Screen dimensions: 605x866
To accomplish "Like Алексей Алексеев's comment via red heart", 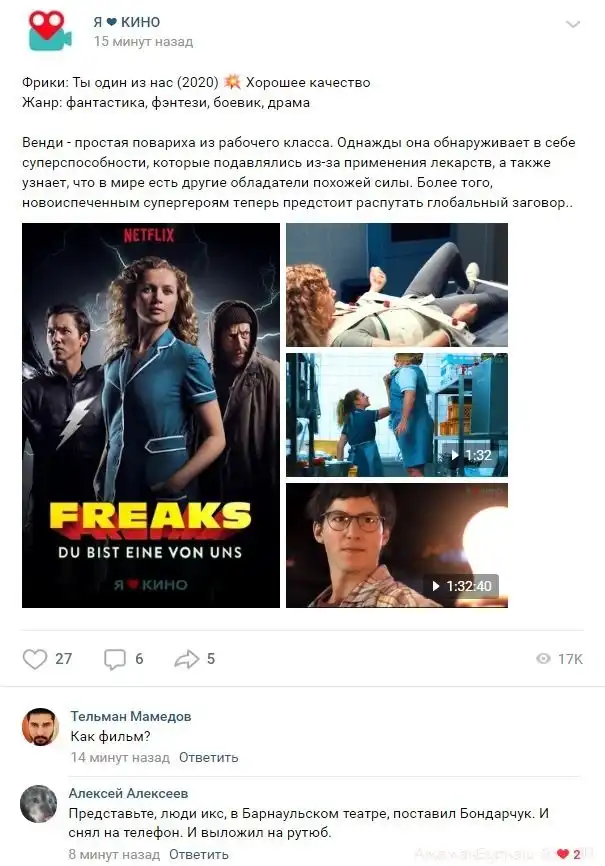I will pyautogui.click(x=562, y=854).
